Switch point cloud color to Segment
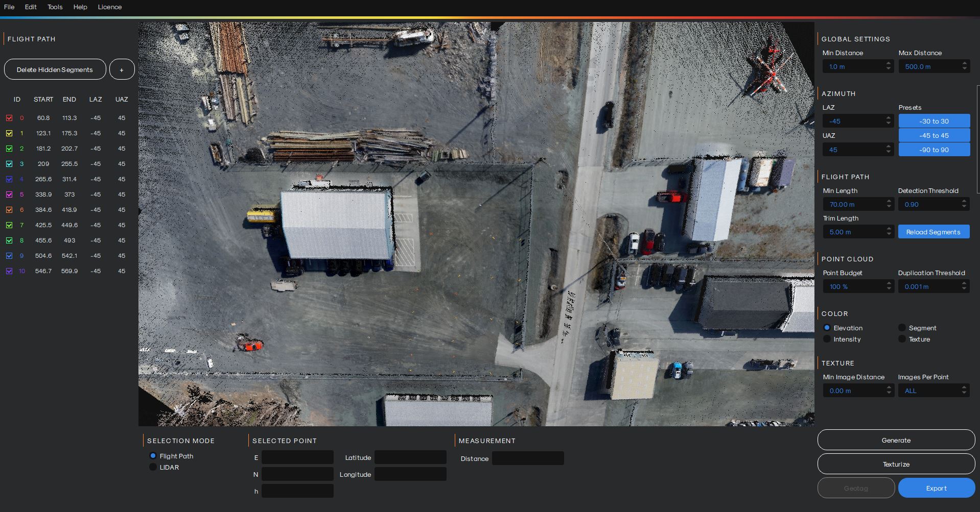The width and height of the screenshot is (980, 512). click(902, 328)
